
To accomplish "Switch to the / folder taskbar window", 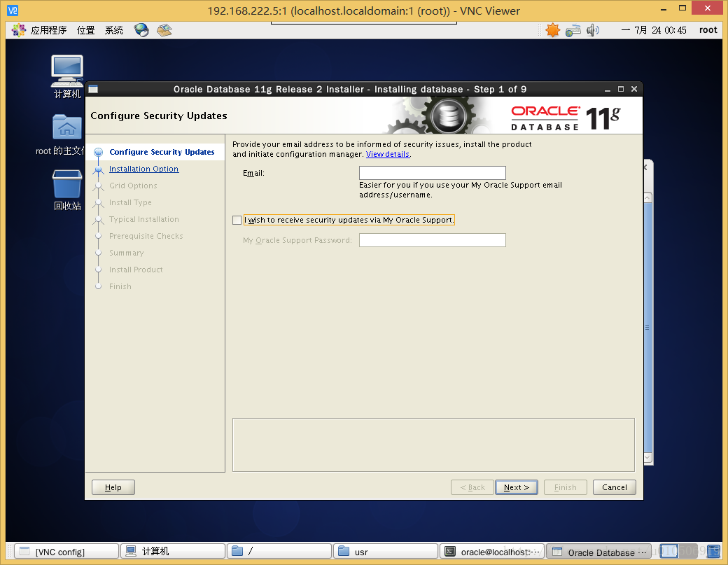I will [279, 551].
